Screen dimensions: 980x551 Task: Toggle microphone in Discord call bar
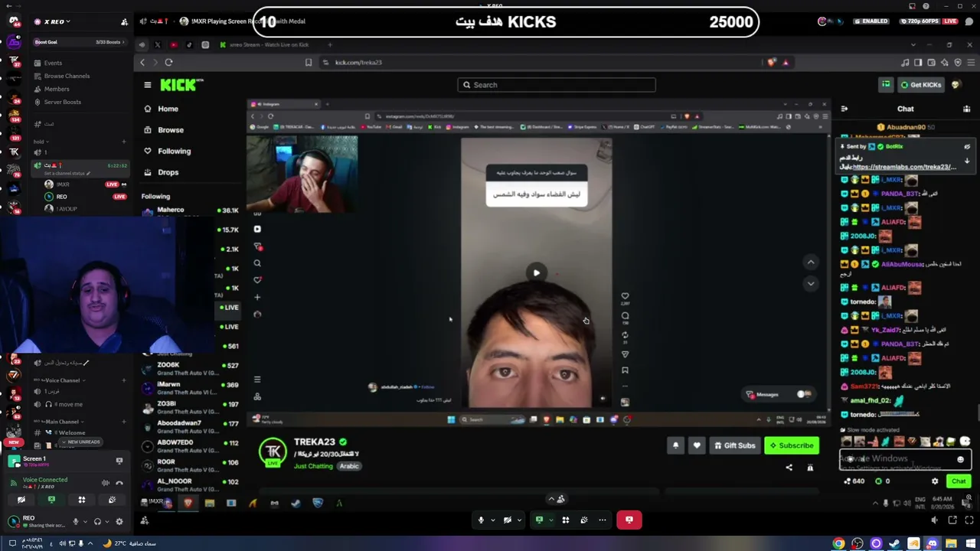click(x=481, y=520)
